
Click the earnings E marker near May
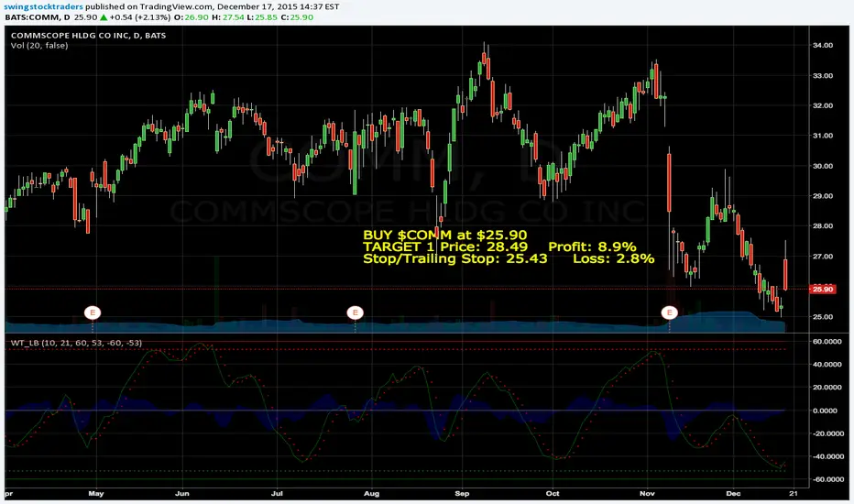tap(93, 312)
